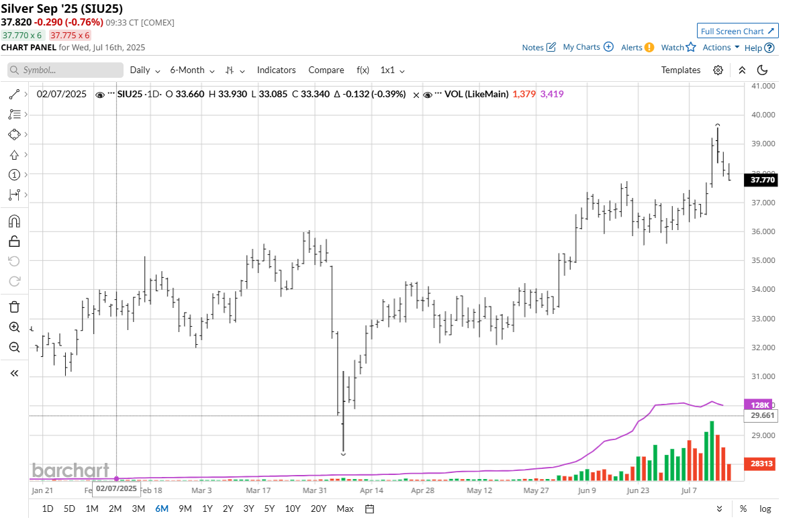Select the 10Y time range
The image size is (797, 532).
pyautogui.click(x=293, y=509)
